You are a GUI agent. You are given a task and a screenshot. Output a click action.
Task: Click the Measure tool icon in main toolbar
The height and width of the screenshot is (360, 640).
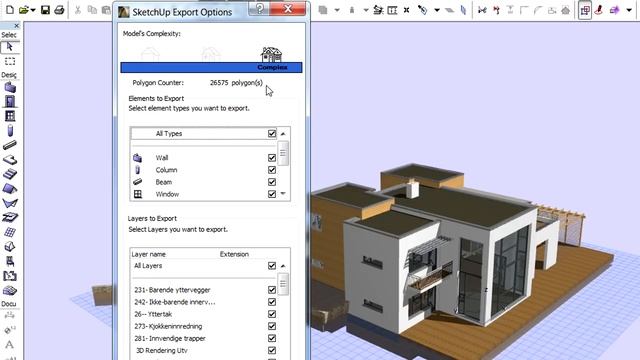(422, 10)
